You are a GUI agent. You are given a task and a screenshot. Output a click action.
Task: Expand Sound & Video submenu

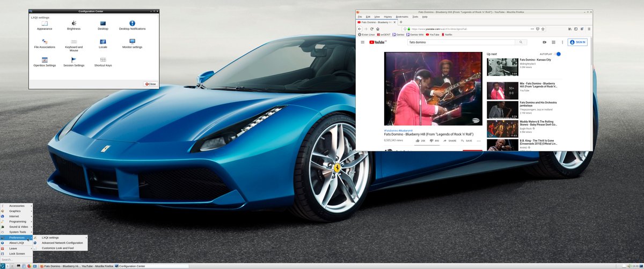17,227
